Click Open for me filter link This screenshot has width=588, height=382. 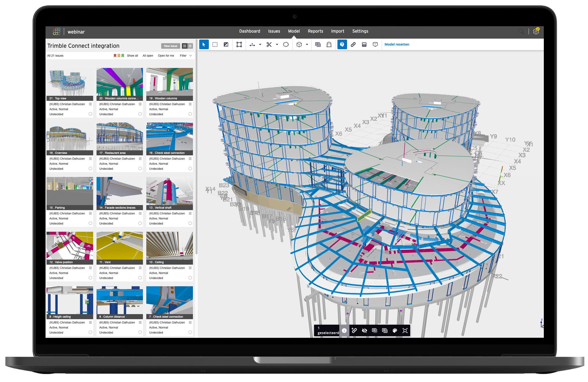[x=166, y=56]
